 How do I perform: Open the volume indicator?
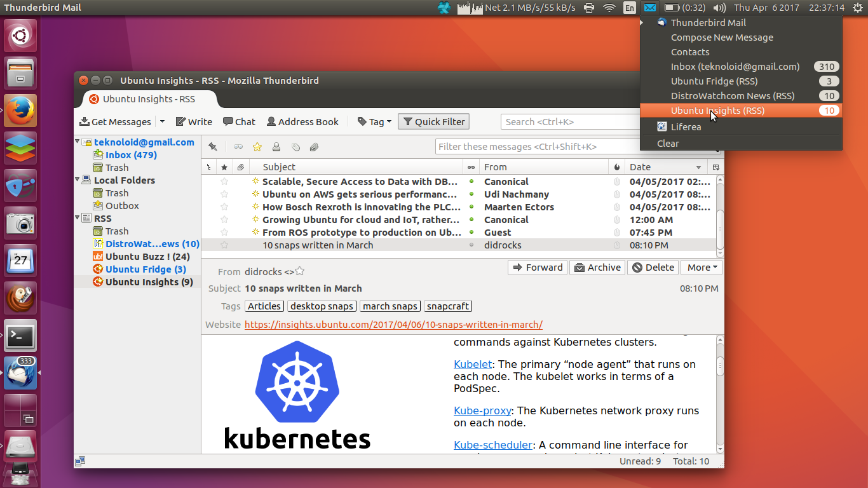coord(719,8)
